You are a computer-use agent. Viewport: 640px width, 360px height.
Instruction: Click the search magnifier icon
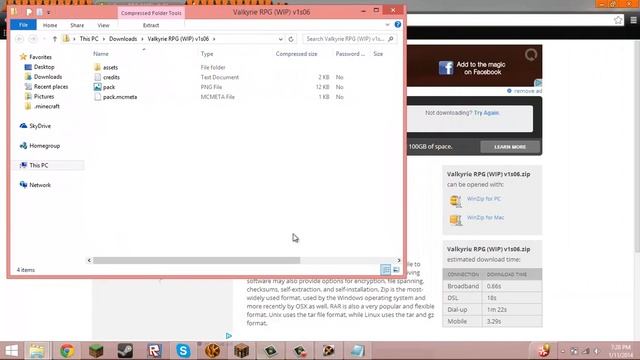391,39
